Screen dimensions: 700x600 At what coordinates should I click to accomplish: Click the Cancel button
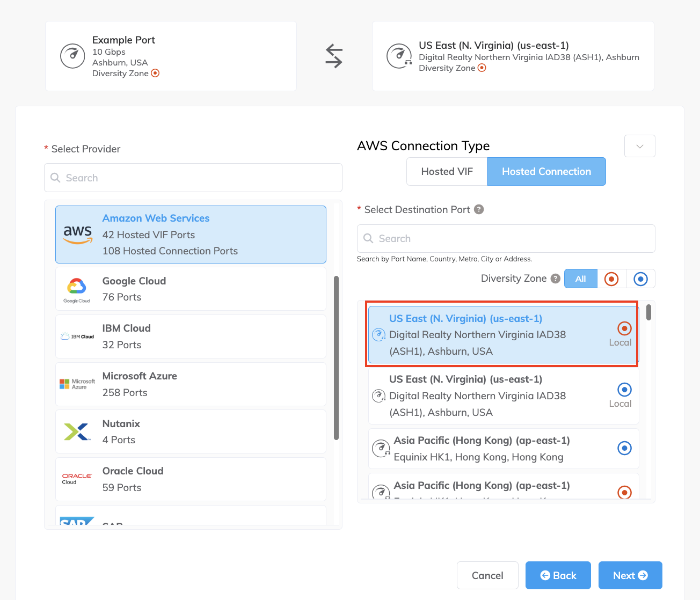coord(487,575)
